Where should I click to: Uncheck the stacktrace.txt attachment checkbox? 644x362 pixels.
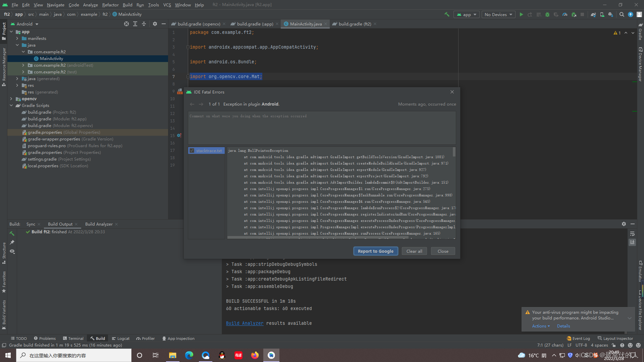192,150
